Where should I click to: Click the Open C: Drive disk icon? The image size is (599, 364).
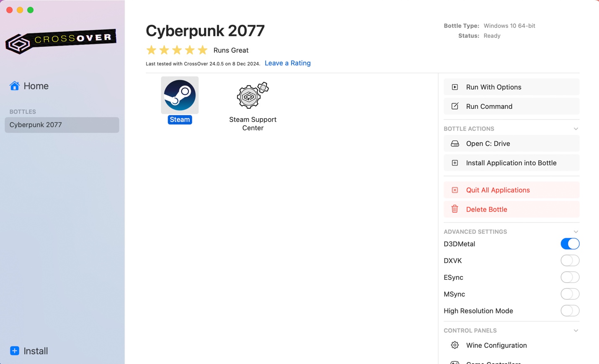pyautogui.click(x=455, y=144)
